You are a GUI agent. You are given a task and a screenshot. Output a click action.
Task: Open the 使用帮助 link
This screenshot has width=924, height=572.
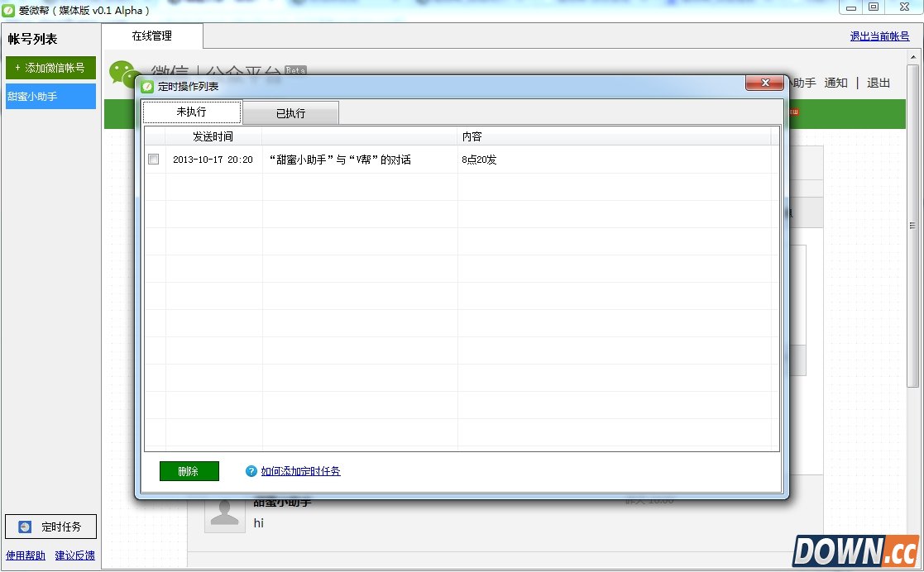point(26,555)
